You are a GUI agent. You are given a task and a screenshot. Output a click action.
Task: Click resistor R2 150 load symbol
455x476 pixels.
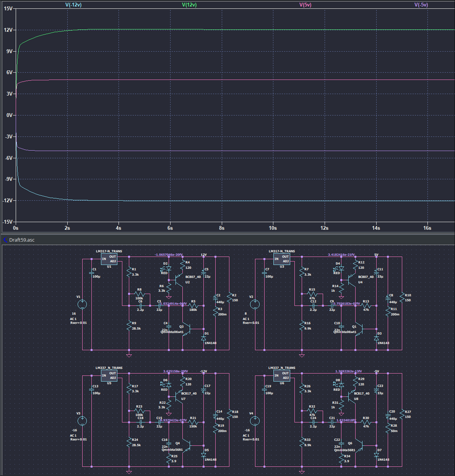[229, 297]
